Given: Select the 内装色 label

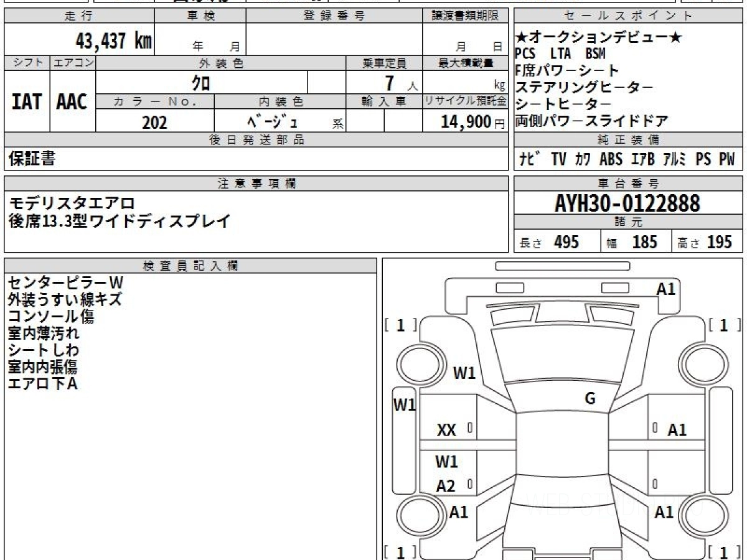Looking at the screenshot, I should (x=280, y=101).
